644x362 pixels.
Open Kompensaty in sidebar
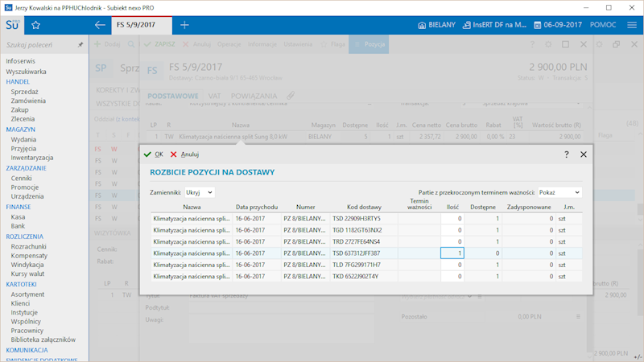29,255
